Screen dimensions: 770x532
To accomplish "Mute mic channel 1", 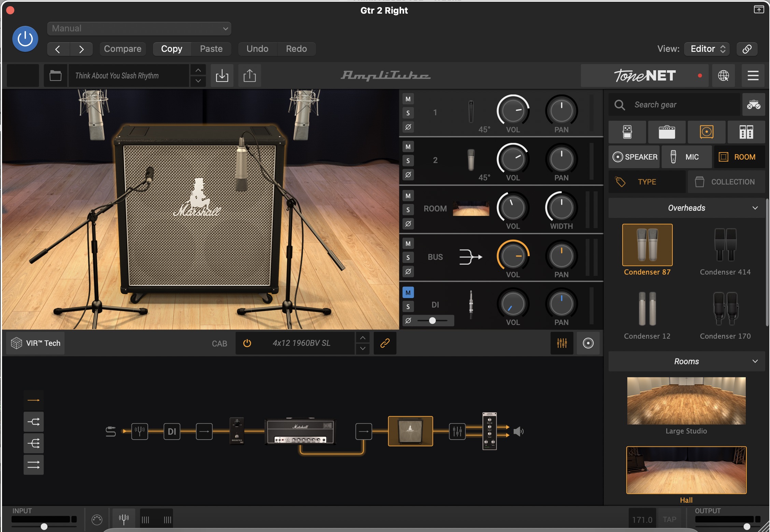I will [408, 99].
